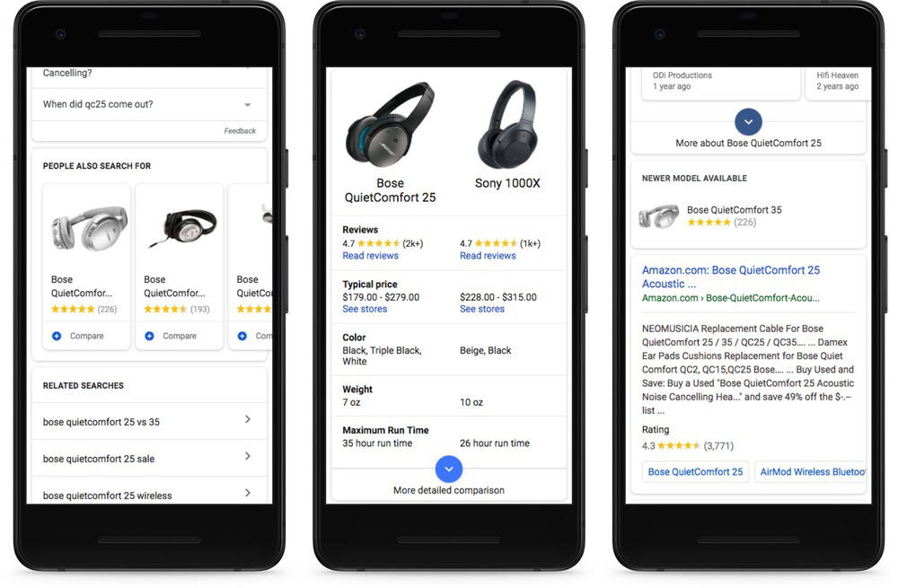Open 'bose quietcomfort 25 vs 35' related search

pos(149,422)
